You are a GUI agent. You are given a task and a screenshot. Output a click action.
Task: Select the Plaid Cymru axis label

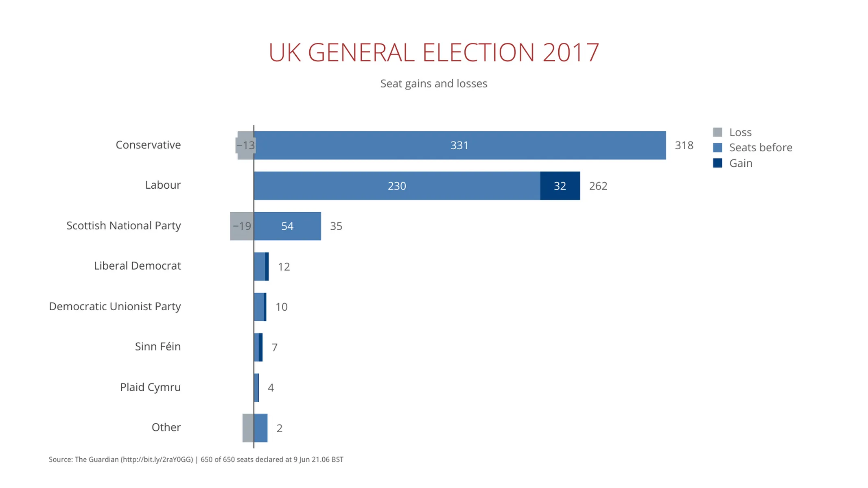pos(150,387)
